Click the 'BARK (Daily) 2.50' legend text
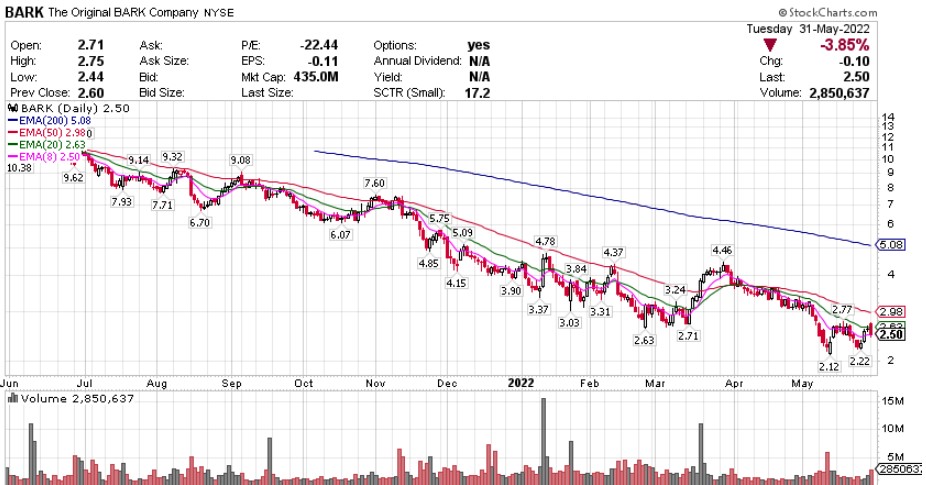926x485 pixels. (x=75, y=109)
